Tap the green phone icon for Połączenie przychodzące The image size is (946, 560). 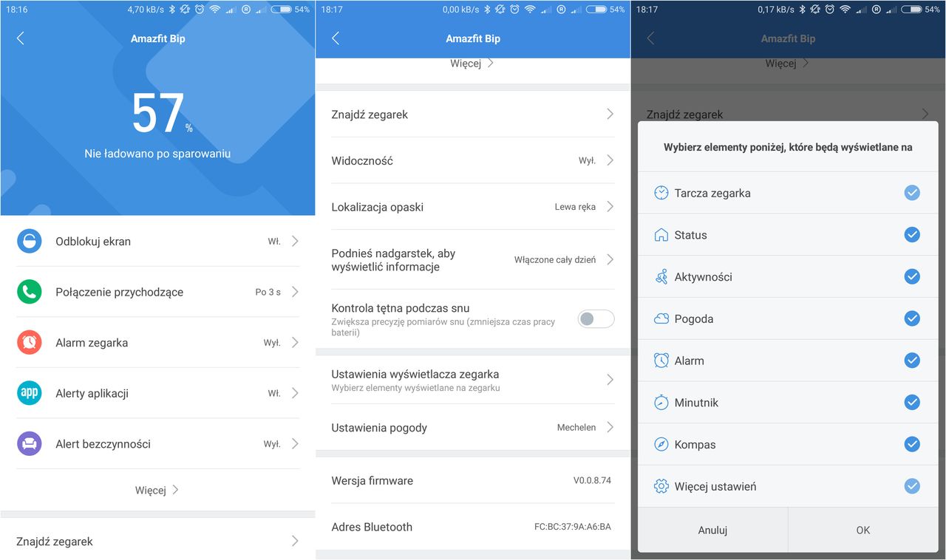(x=30, y=292)
